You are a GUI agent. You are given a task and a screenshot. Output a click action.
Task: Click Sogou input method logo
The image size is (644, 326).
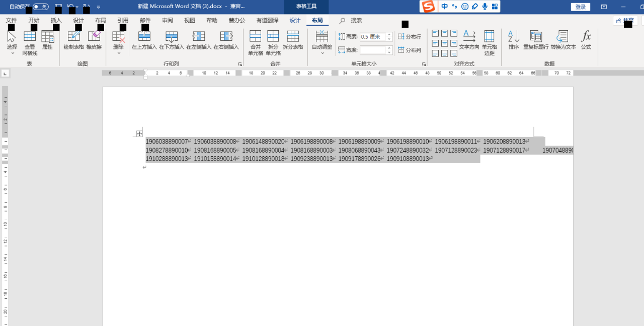point(428,7)
